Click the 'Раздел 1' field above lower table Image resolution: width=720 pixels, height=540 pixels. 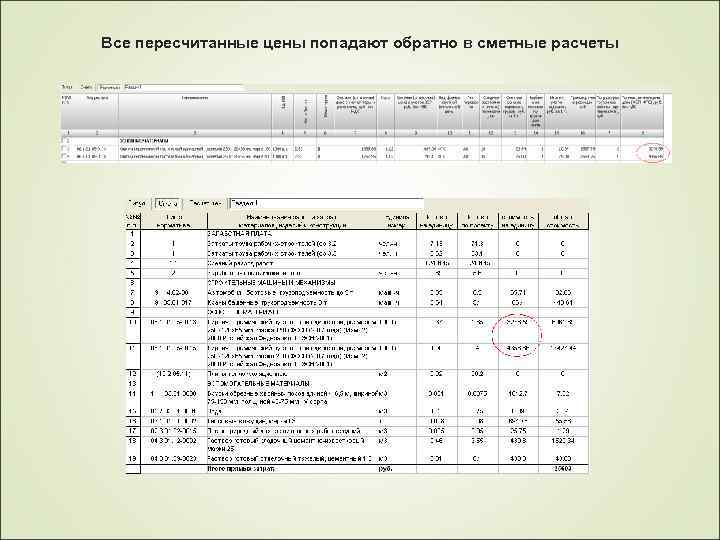tap(326, 203)
